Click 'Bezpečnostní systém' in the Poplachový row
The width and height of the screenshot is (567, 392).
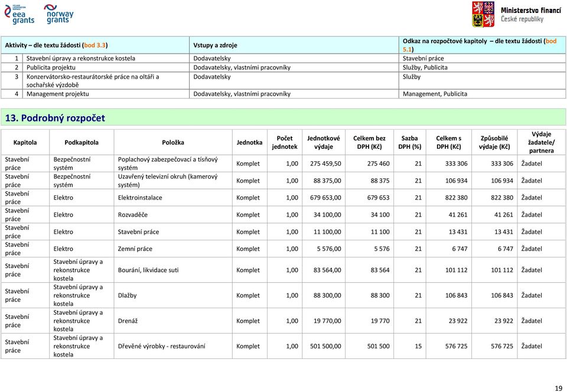72,164
